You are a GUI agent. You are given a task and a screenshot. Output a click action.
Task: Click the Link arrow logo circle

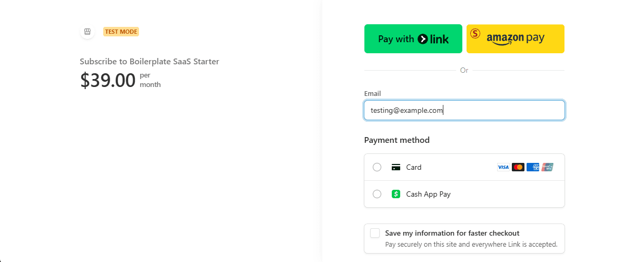(x=423, y=39)
